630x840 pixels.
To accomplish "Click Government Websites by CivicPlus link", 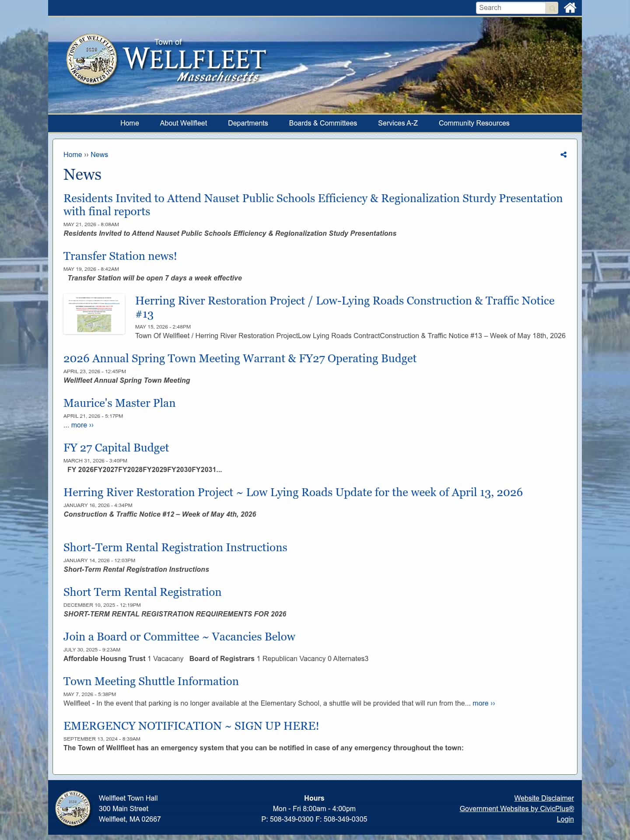I will pyautogui.click(x=517, y=808).
